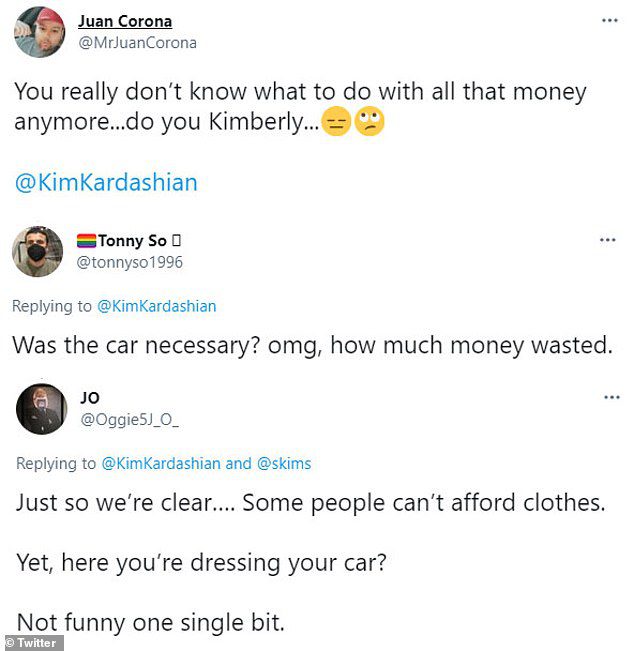
Task: Open the Juan Corona display name link
Action: (x=125, y=21)
